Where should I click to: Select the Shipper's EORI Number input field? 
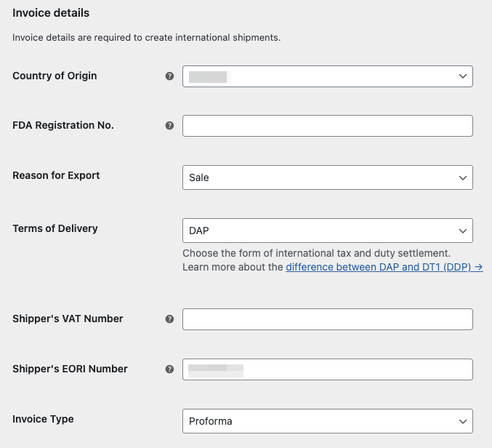[x=327, y=369]
